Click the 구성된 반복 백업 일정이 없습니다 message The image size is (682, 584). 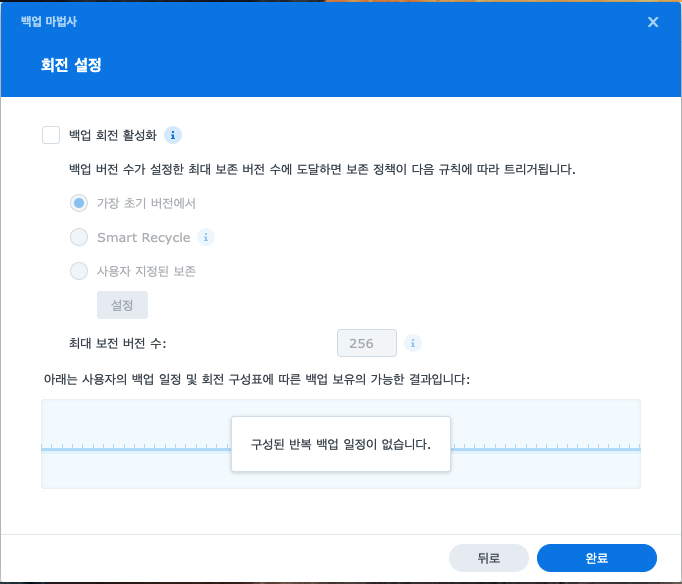tap(341, 444)
